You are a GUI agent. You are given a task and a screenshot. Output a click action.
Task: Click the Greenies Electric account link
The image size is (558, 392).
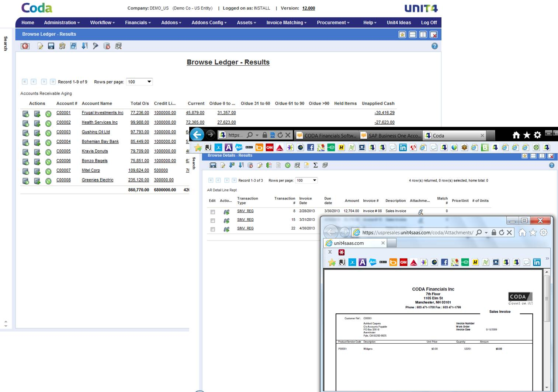[97, 180]
